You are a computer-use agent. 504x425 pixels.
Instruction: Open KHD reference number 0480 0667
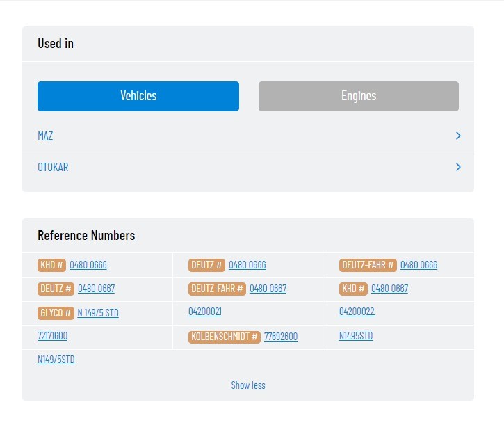(x=389, y=289)
